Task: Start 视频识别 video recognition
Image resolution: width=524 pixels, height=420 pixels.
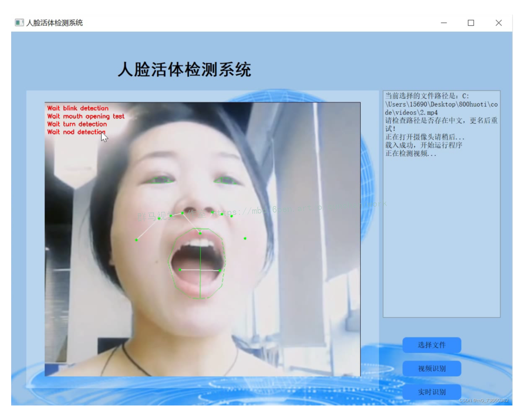Action: 431,368
